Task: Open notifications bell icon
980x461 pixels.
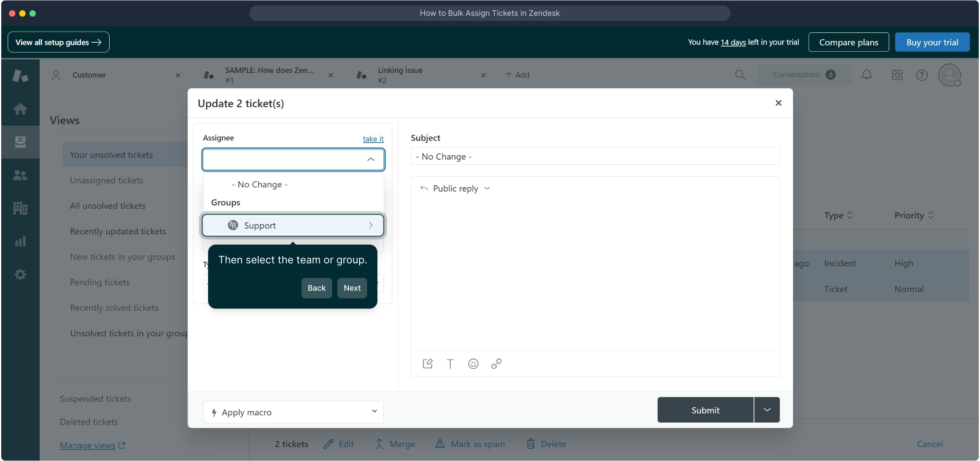Action: (867, 75)
